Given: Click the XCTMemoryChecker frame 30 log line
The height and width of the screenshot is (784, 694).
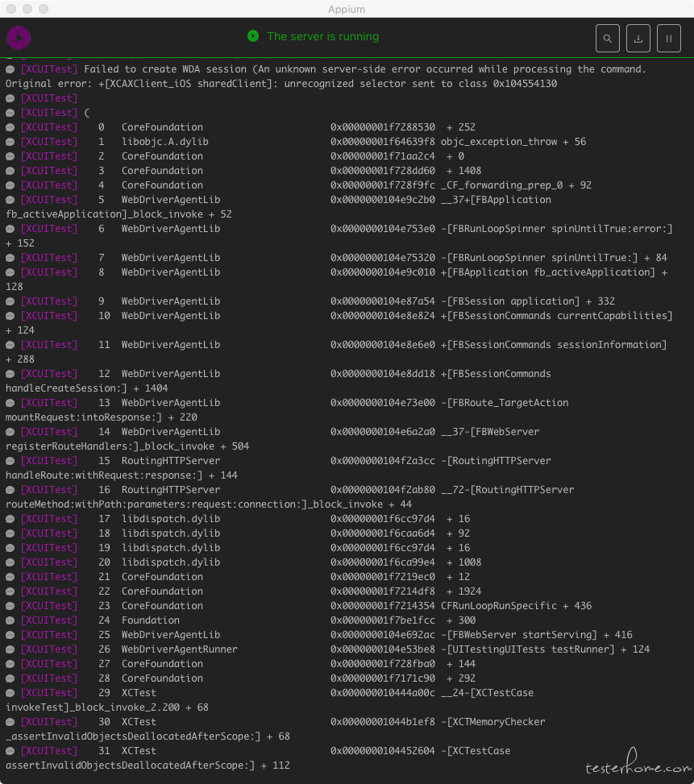Looking at the screenshot, I should tap(276, 729).
